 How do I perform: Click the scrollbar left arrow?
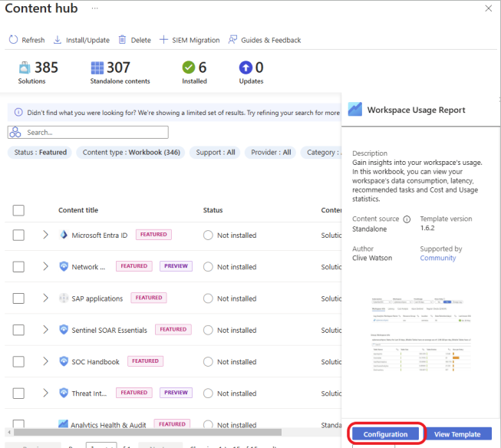(9, 433)
